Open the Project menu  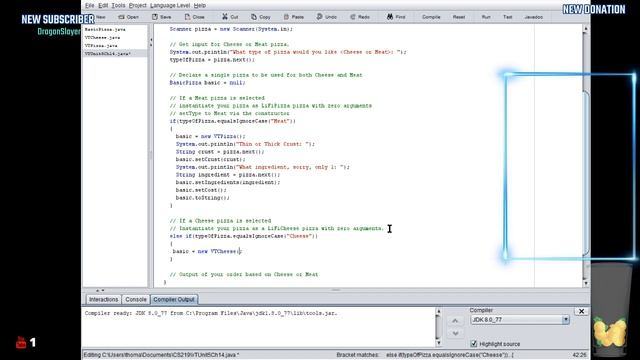coord(137,5)
